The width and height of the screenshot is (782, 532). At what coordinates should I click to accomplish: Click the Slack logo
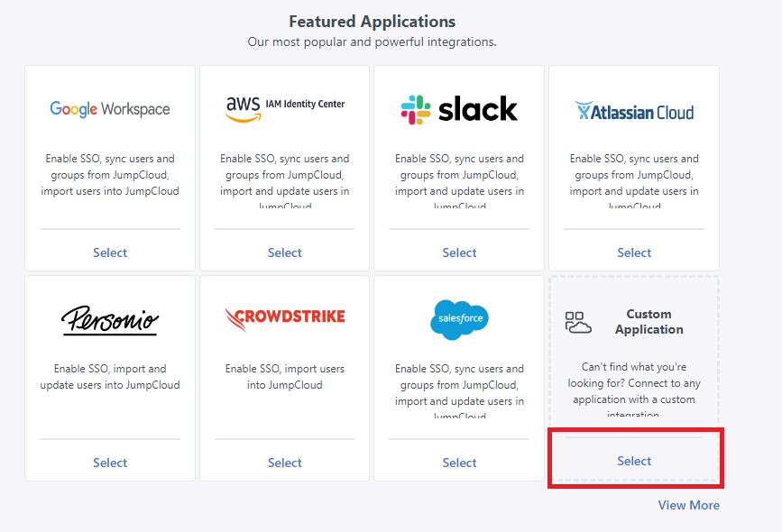click(459, 109)
